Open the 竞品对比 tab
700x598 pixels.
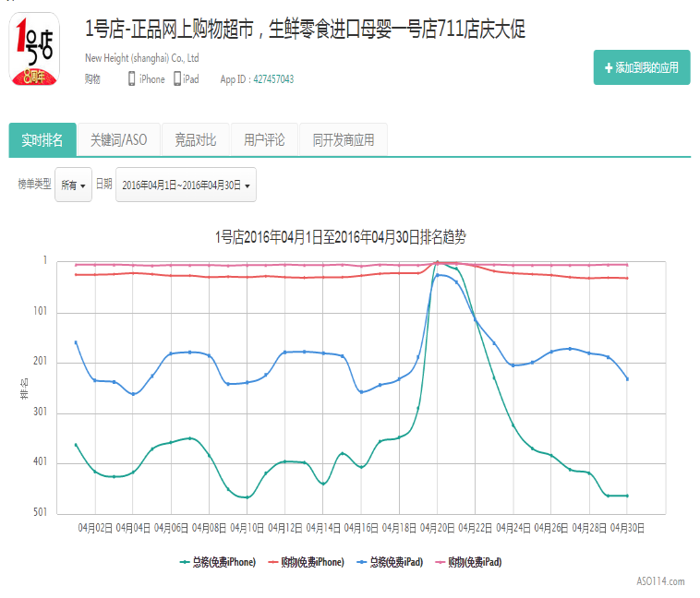[196, 139]
